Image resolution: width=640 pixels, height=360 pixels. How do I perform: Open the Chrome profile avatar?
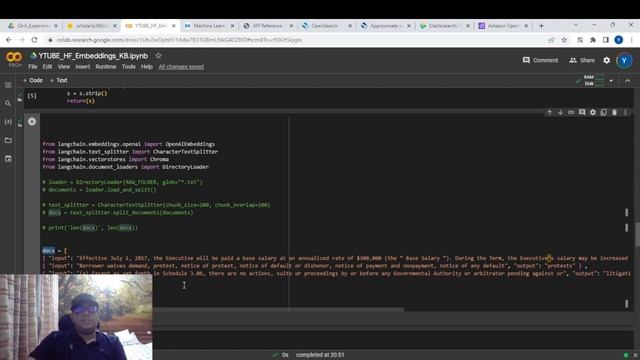point(619,40)
